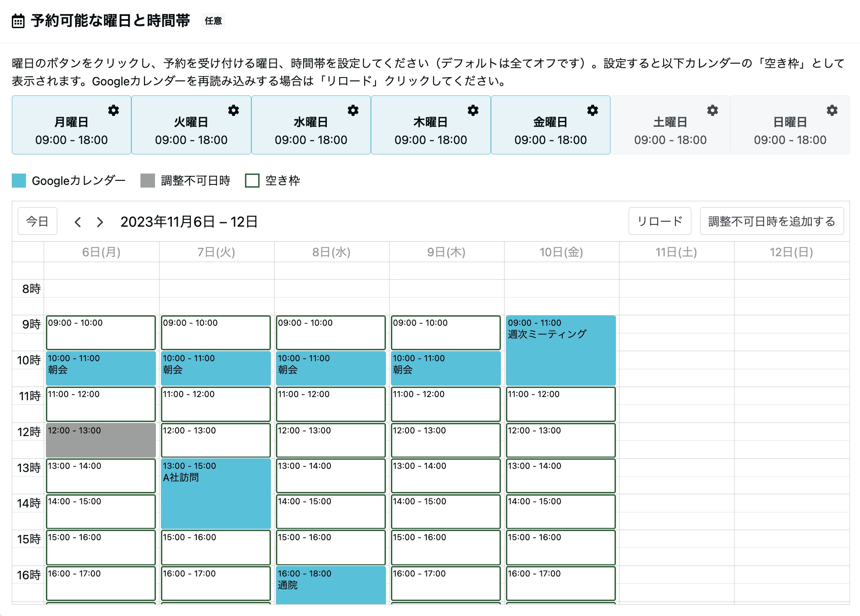Go to the previous week with the left chevron
Screen dimensions: 860x616
coord(78,222)
